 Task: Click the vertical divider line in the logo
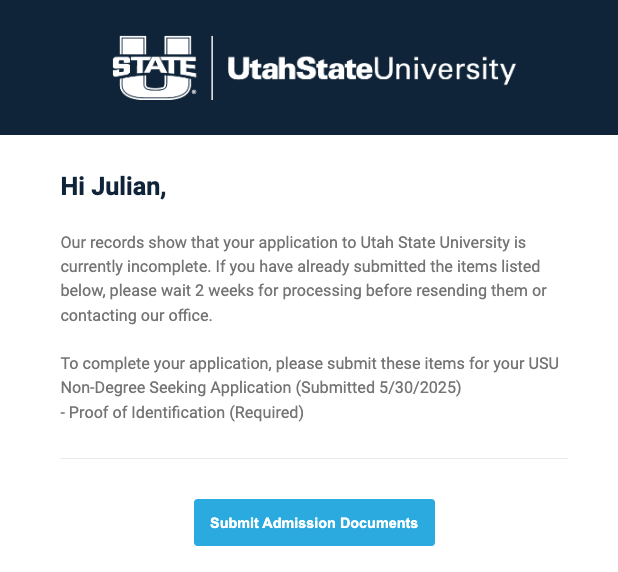tap(211, 67)
